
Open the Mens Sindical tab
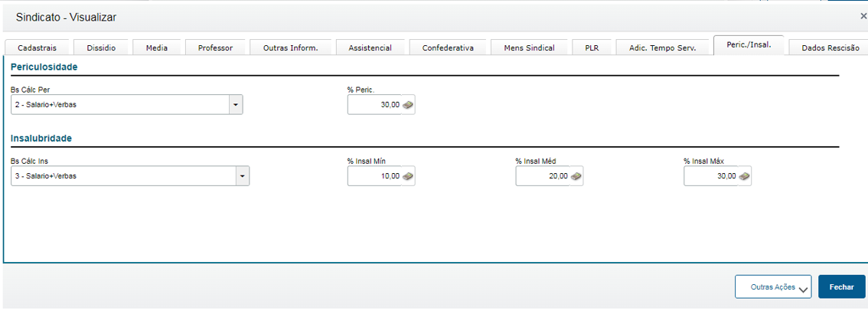pyautogui.click(x=529, y=47)
